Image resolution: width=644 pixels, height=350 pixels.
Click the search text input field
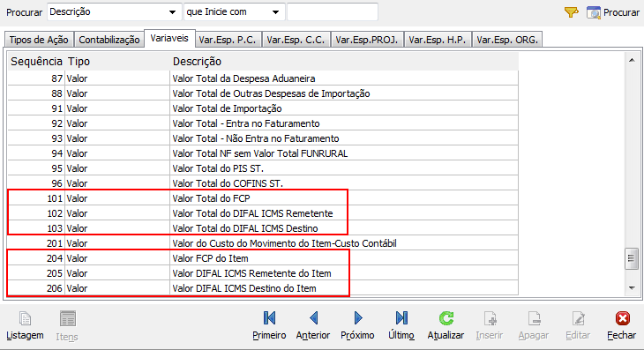[333, 11]
